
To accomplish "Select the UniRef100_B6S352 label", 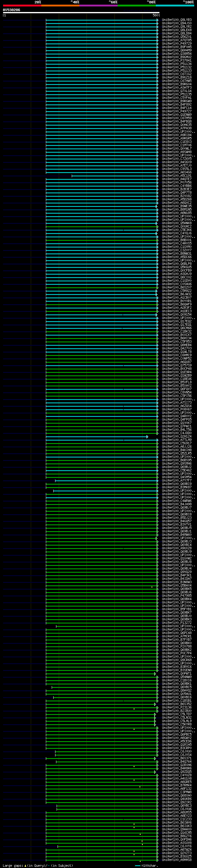I will (x=177, y=704).
